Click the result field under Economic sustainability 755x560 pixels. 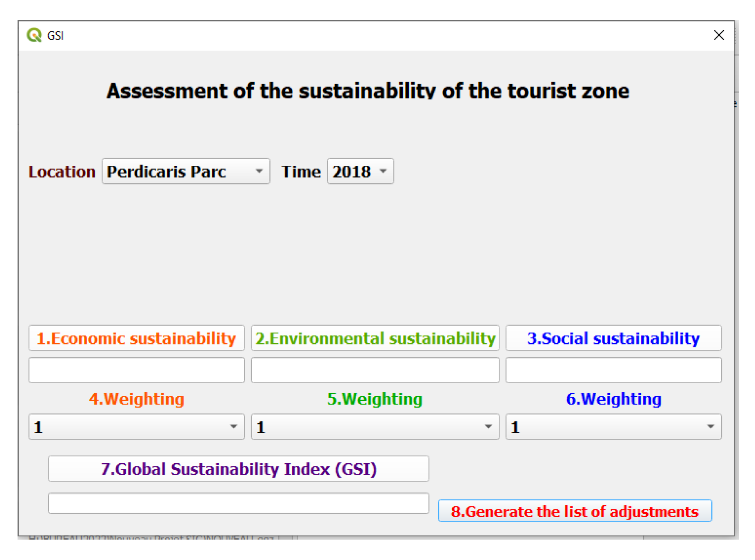tap(136, 370)
